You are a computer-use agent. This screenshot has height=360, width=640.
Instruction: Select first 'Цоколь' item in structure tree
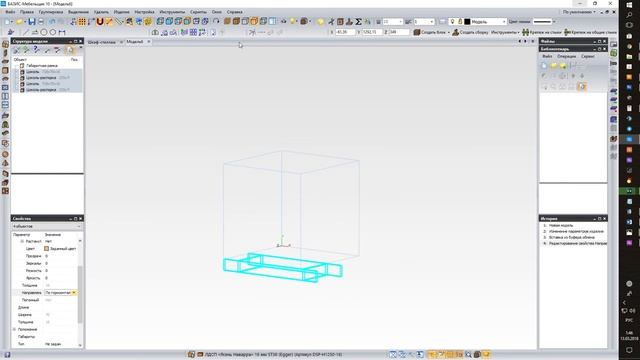click(x=33, y=72)
